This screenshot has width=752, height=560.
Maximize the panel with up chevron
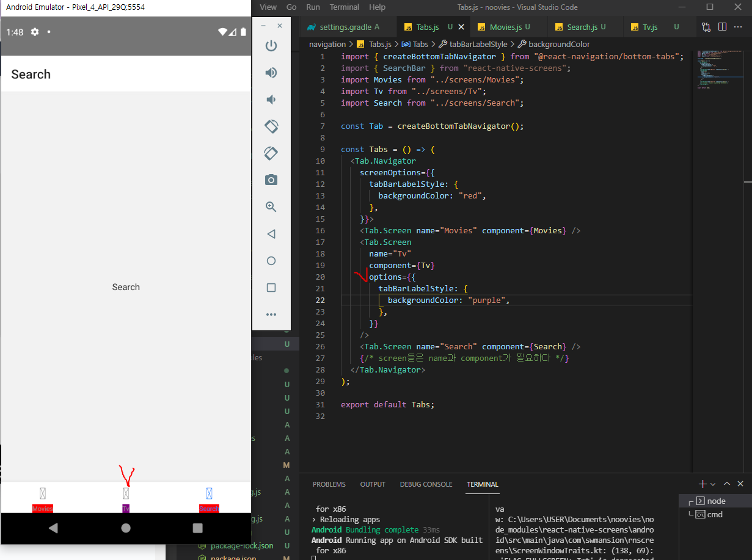(x=727, y=484)
